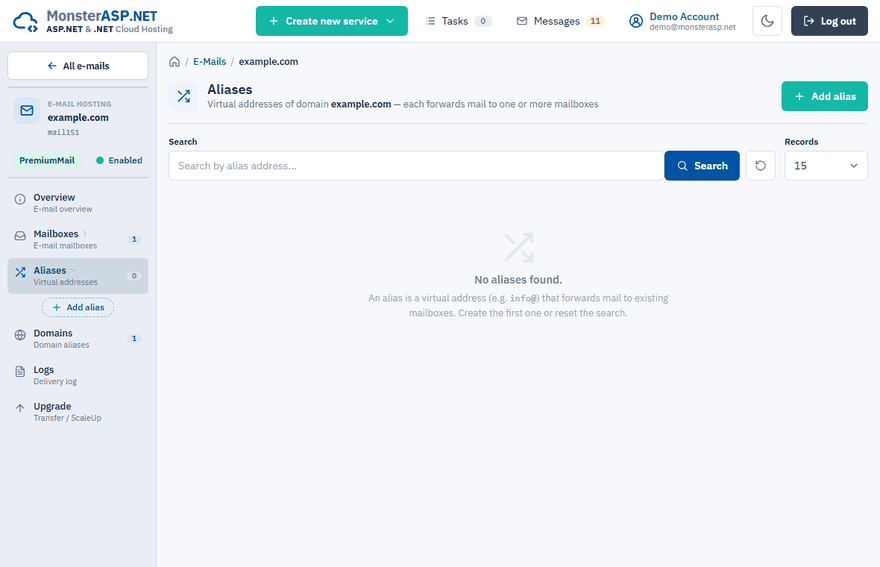Select Aliases in sidebar
This screenshot has width=880, height=567.
(78, 276)
